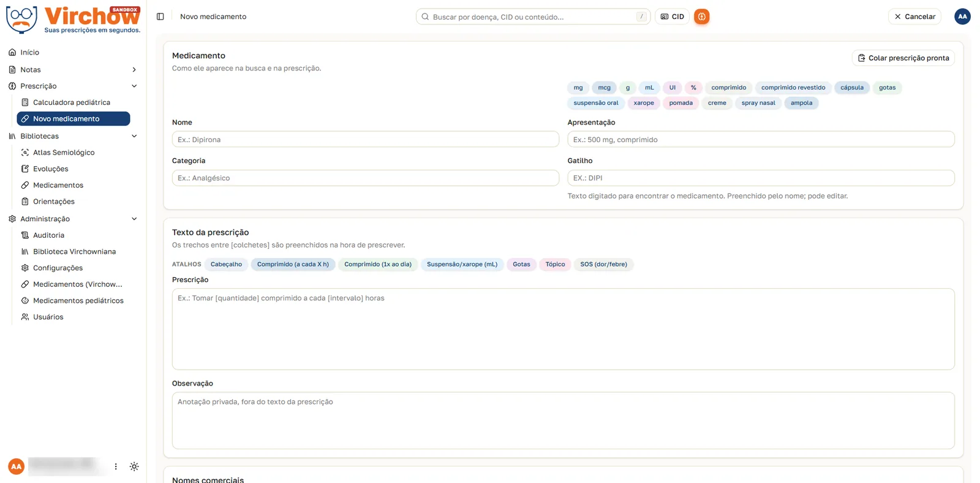
Task: Click the Atlas Semiológico icon
Action: [x=25, y=153]
